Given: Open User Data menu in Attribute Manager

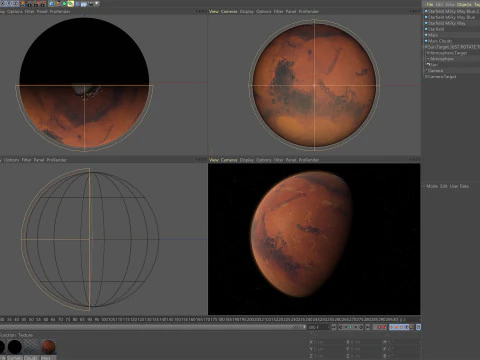Looking at the screenshot, I should (x=459, y=186).
